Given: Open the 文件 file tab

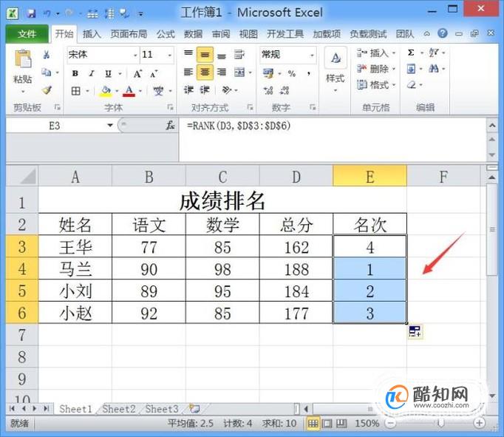Looking at the screenshot, I should (27, 34).
